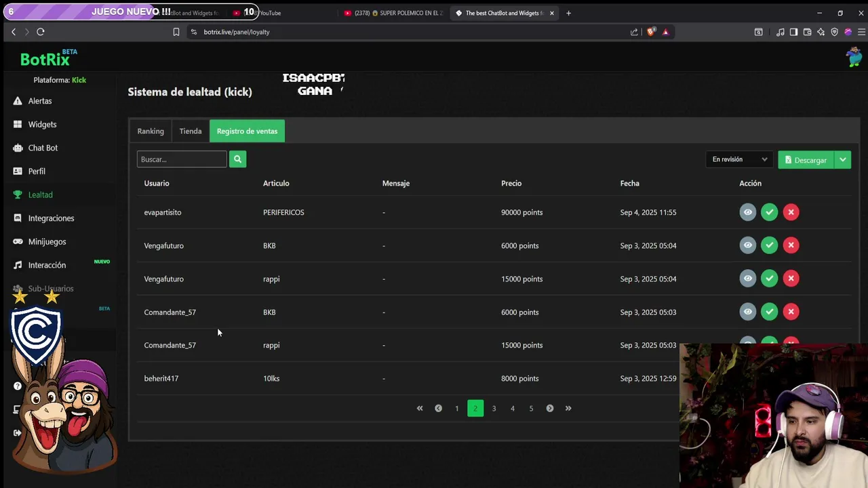Open the help question mark icon in sidebar
The image size is (868, 488).
18,386
